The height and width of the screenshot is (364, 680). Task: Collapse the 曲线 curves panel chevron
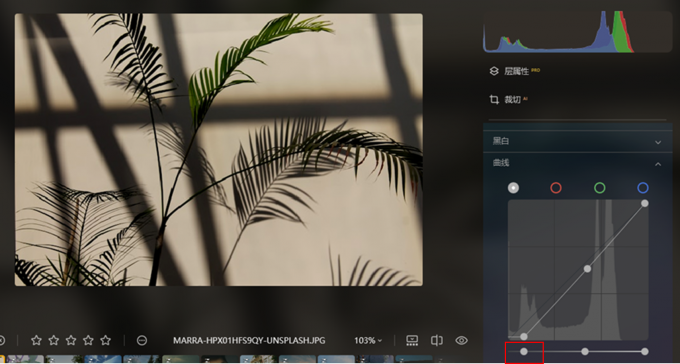coord(658,164)
